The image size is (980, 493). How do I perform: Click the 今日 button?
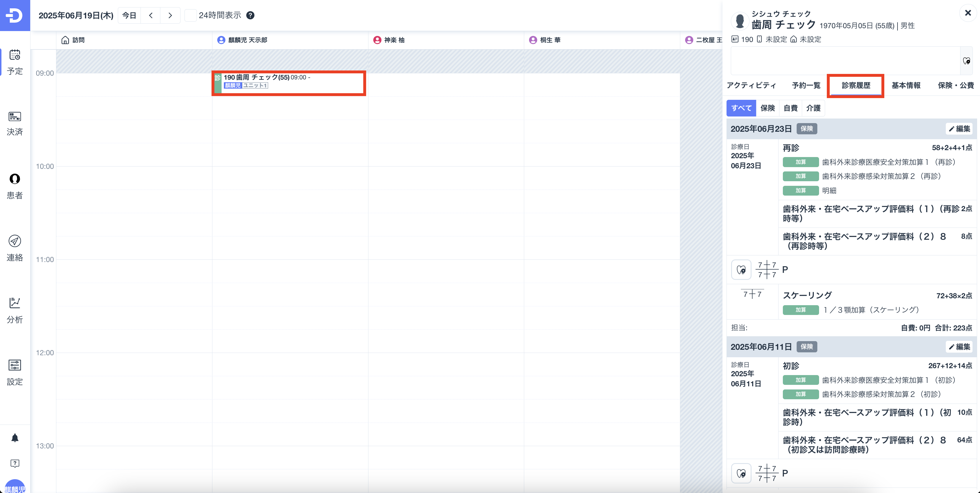pos(129,15)
